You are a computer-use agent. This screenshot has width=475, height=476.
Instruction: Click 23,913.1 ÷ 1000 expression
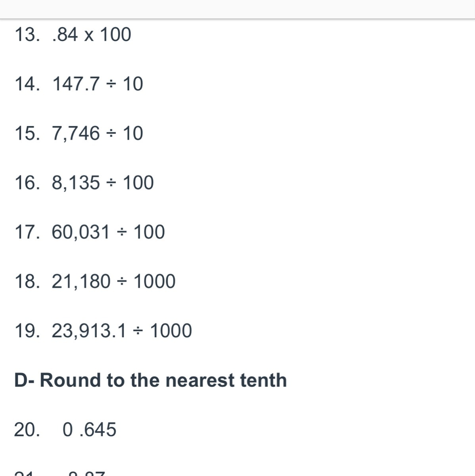(122, 331)
